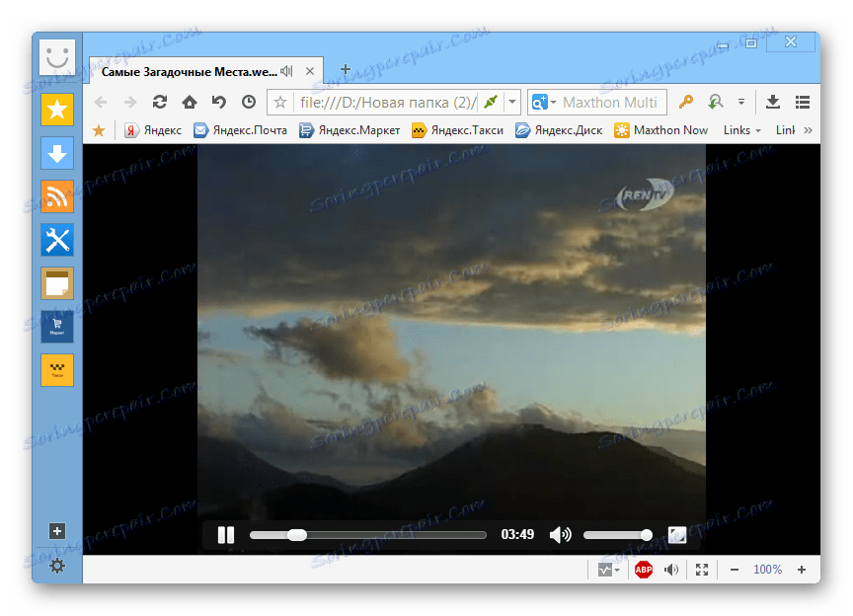Open the main menu list icon
Screen dimensions: 853x616
click(803, 102)
